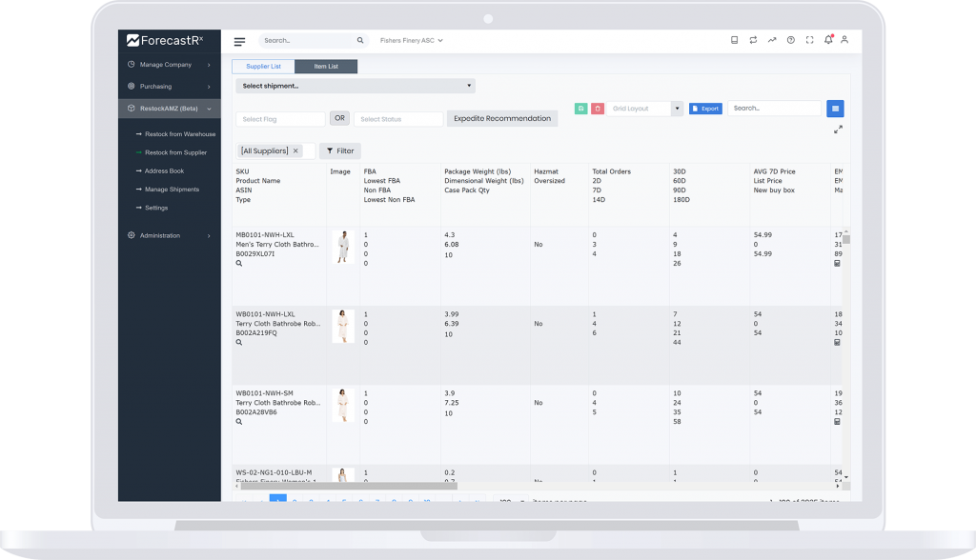Click the green save layout icon
976x560 pixels.
580,109
